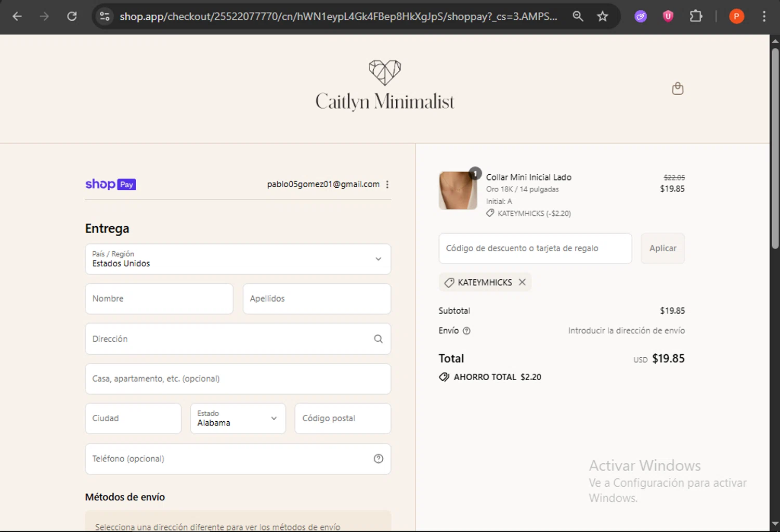Click the Collar Mini Inicial Lado product thumbnail

click(x=458, y=190)
